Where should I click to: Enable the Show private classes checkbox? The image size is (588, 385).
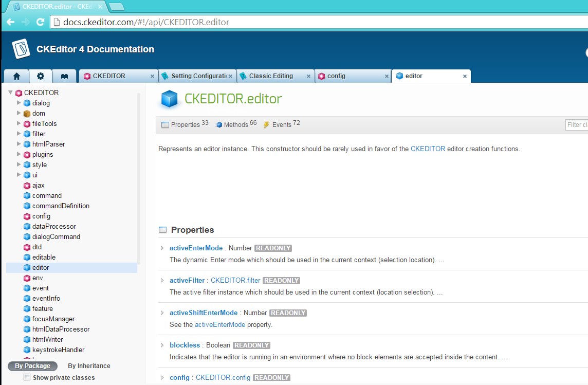point(26,377)
